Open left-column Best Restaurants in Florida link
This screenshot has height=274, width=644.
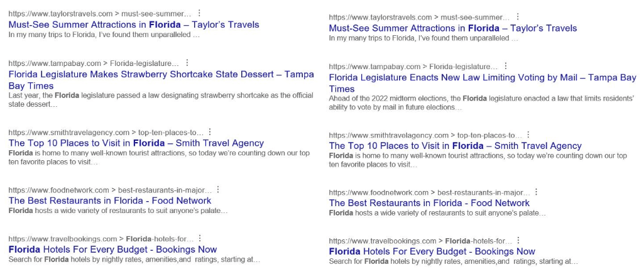point(110,200)
